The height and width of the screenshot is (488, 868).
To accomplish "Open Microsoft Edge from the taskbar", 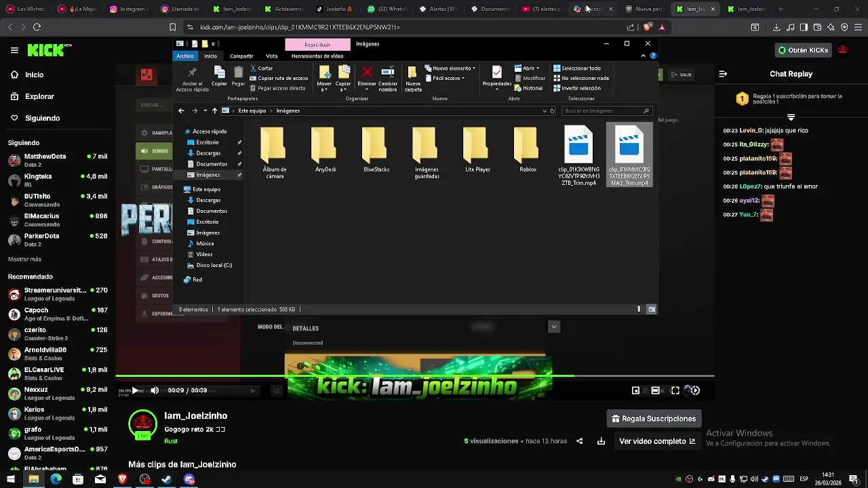I will [56, 479].
